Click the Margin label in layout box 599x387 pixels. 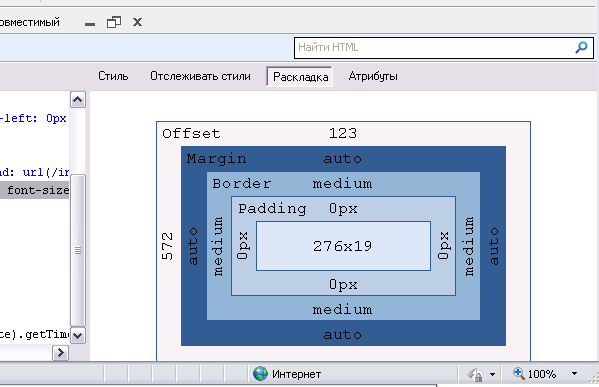[216, 159]
